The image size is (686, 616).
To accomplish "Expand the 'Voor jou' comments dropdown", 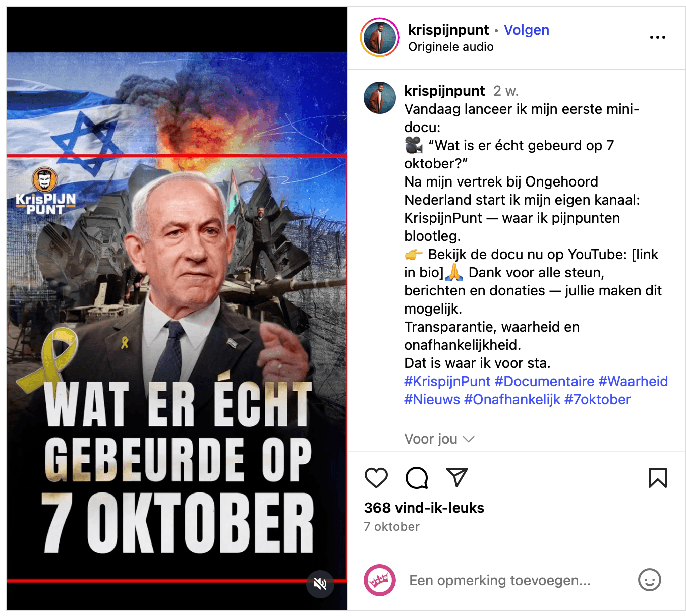I will [x=439, y=439].
